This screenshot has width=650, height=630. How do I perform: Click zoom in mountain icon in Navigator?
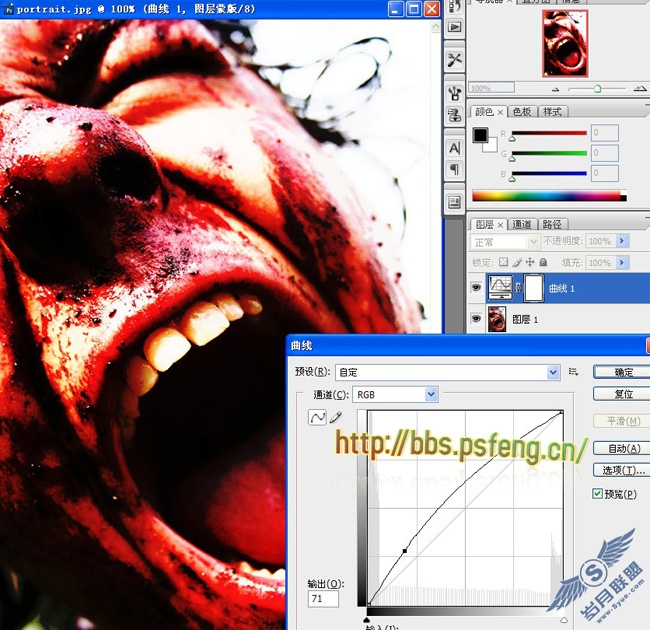[x=640, y=88]
